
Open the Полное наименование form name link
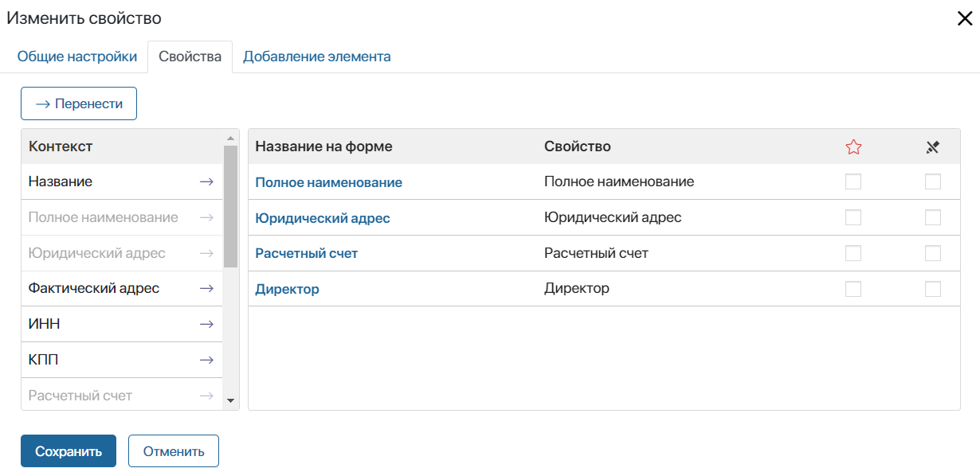point(328,182)
